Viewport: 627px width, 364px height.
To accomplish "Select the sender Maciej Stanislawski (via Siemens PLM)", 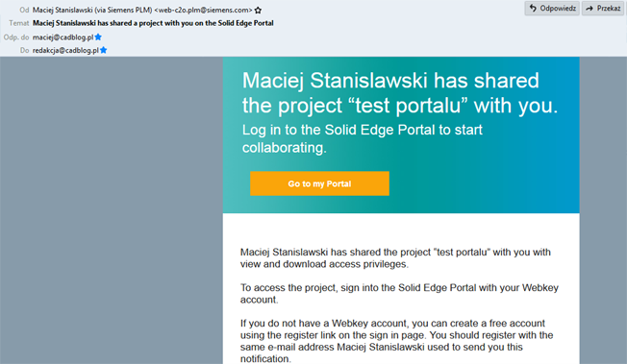I will click(92, 10).
